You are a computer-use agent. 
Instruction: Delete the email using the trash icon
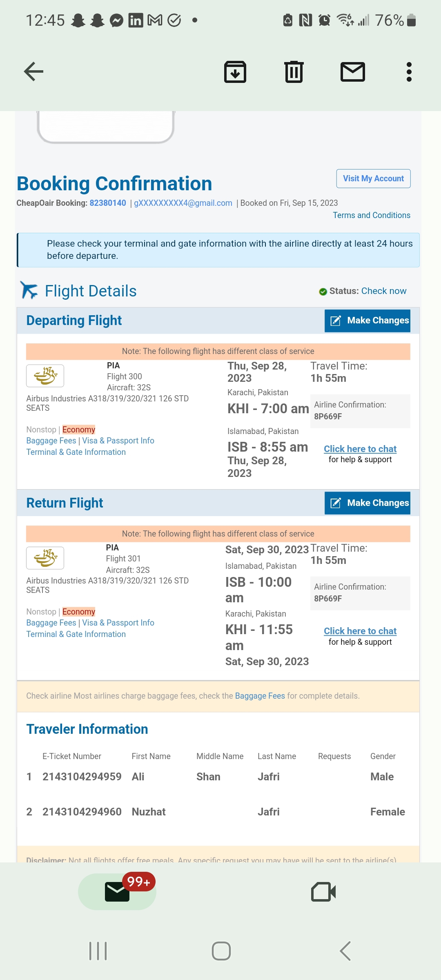coord(294,72)
